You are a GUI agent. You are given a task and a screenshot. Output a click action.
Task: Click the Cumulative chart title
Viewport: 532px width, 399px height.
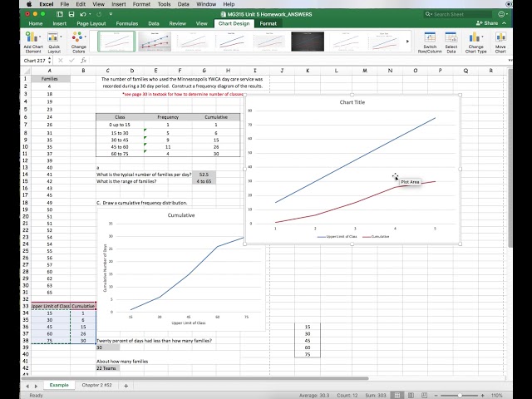(x=181, y=215)
